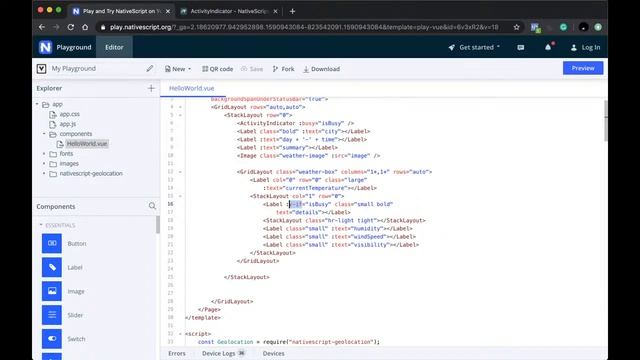Switch to ActivityIndicator NativeScript browser tab
Screen dimensions: 640x360
tap(229, 11)
